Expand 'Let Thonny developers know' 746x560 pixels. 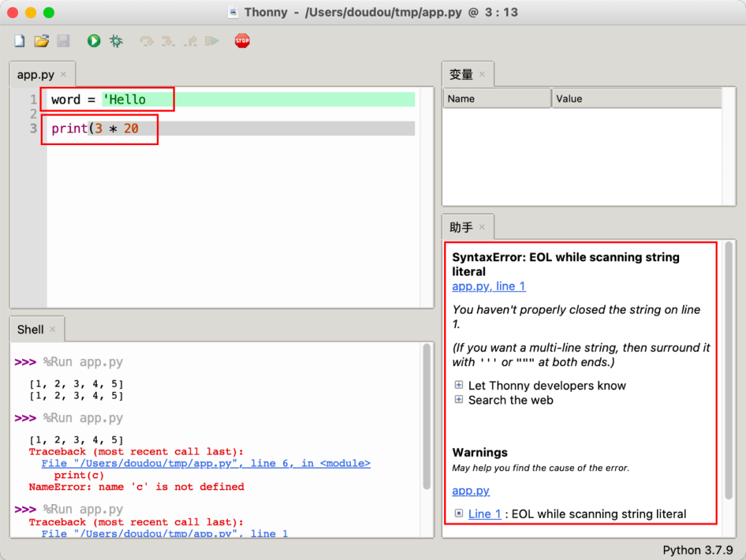click(459, 385)
